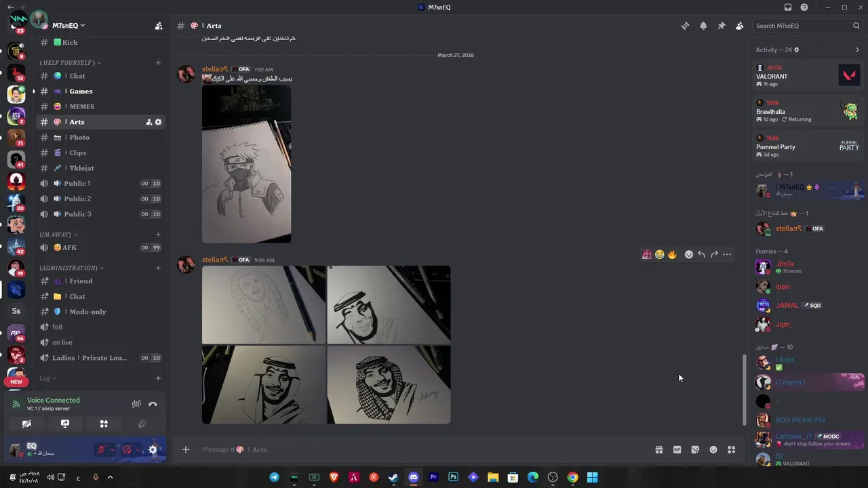
Task: Open the sticker picker
Action: 695,449
